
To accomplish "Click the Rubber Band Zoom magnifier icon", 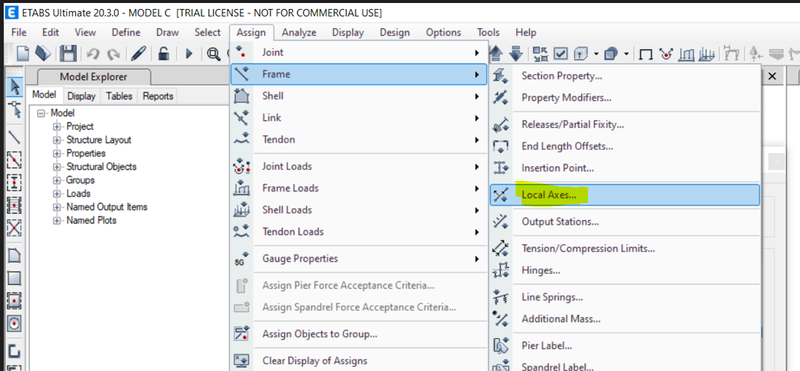I will coord(213,53).
